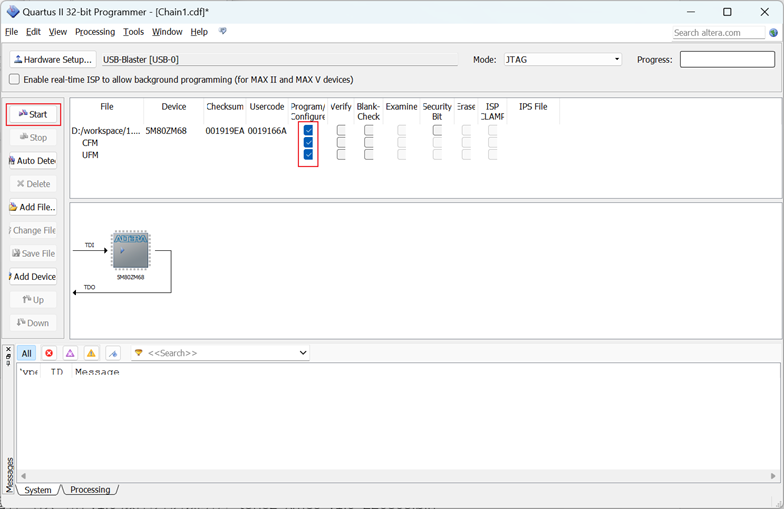784x509 pixels.
Task: Enable Verify for the main file row
Action: coord(341,130)
